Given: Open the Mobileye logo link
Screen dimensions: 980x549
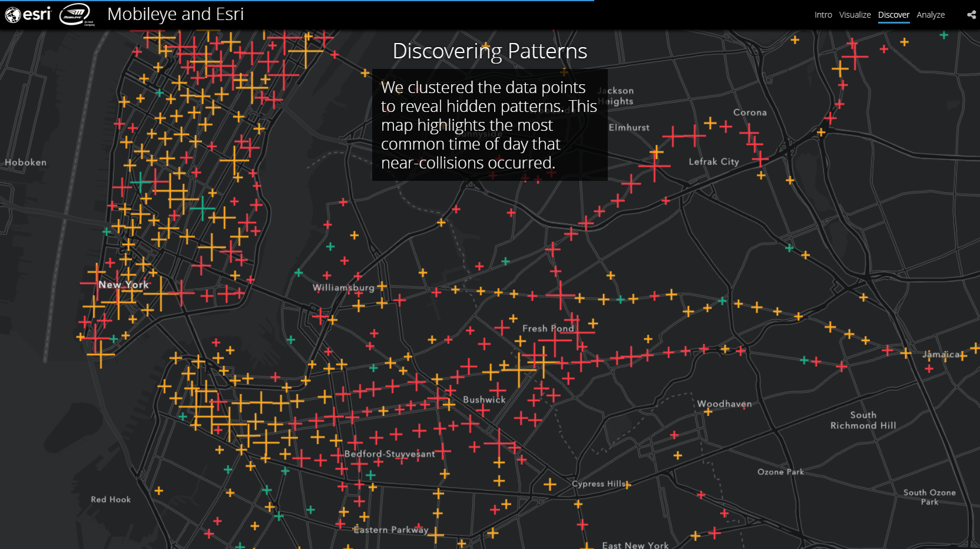Looking at the screenshot, I should (76, 14).
